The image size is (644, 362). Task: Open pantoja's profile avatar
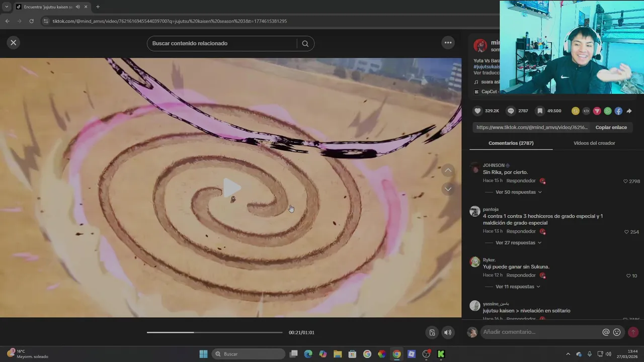tap(474, 211)
